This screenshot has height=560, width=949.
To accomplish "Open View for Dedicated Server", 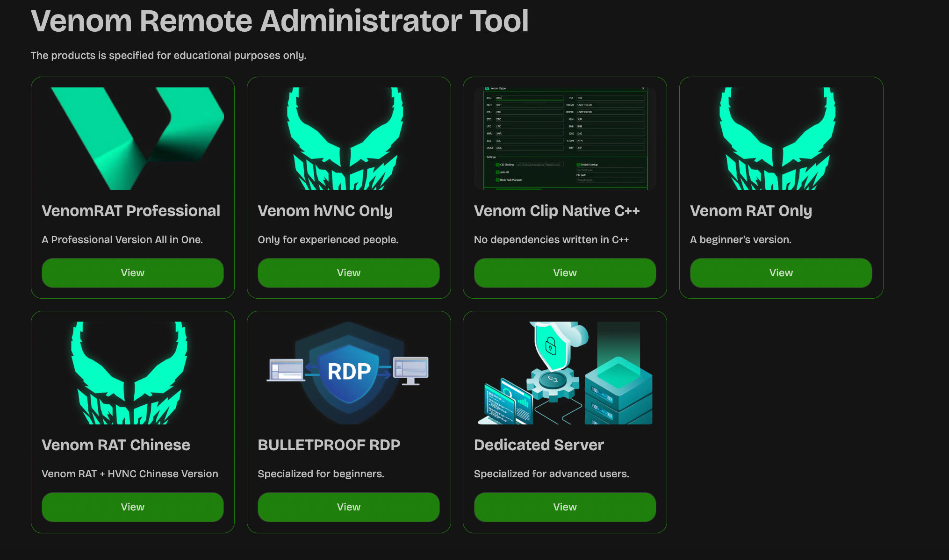I will [x=565, y=507].
